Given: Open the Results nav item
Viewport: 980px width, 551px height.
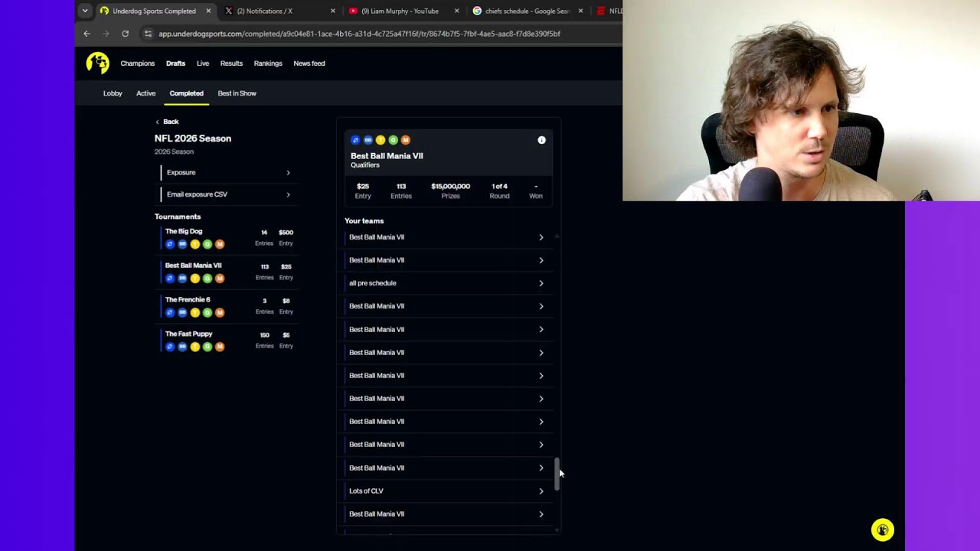Looking at the screenshot, I should [231, 64].
